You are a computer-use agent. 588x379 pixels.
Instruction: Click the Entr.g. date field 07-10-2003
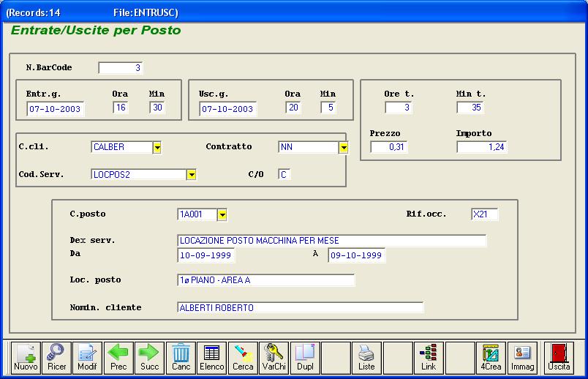(x=56, y=109)
